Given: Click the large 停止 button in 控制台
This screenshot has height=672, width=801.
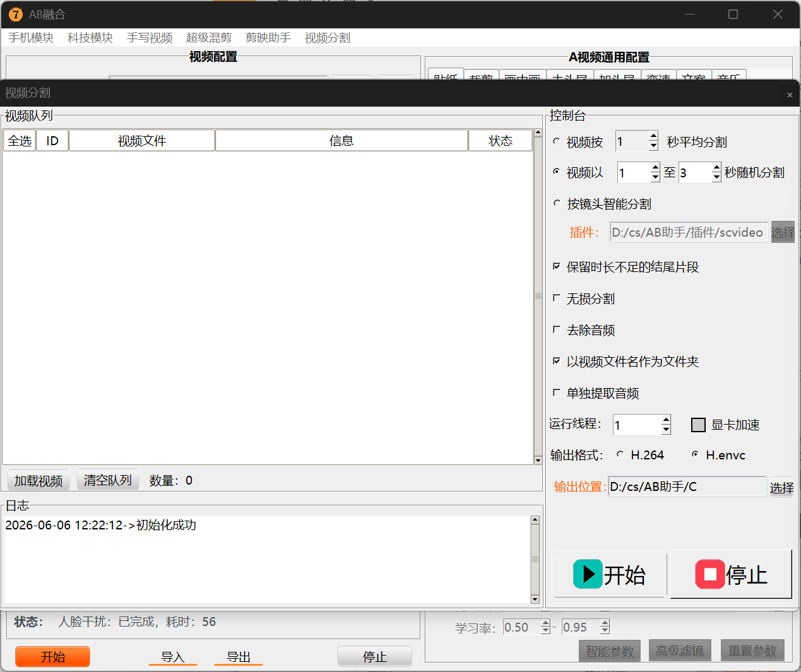Looking at the screenshot, I should 730,574.
